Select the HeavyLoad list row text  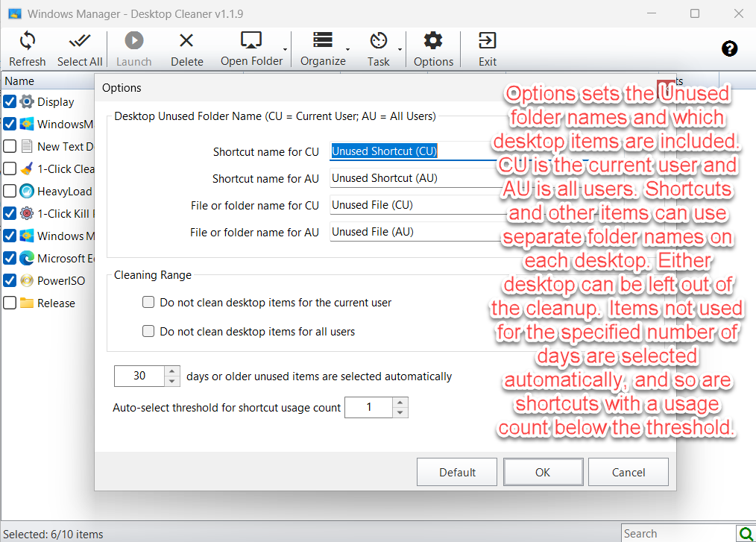pyautogui.click(x=65, y=192)
